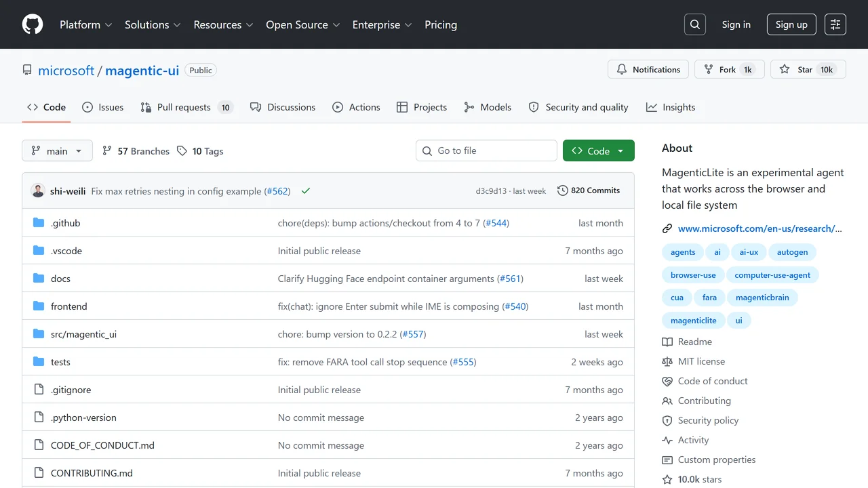This screenshot has height=488, width=868.
Task: Switch to the Discussions tab
Action: point(283,107)
